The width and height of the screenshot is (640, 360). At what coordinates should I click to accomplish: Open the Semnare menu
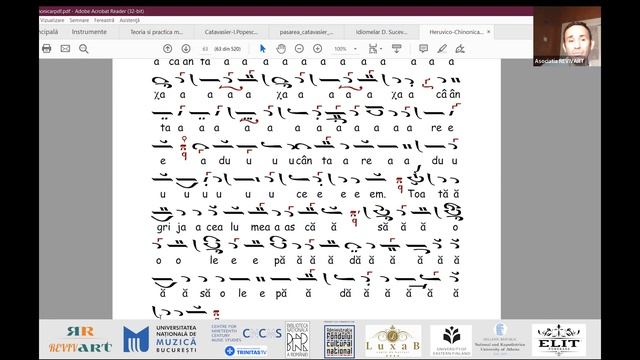(x=79, y=20)
